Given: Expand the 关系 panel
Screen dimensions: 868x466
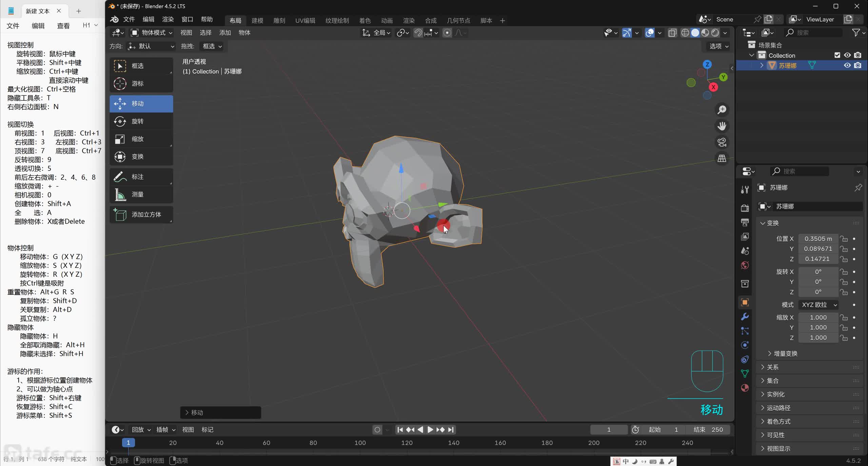Looking at the screenshot, I should pos(773,367).
